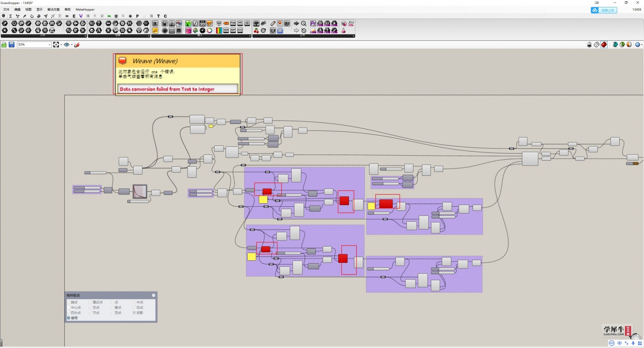Click the cherry component icon
The height and width of the screenshot is (348, 644).
click(256, 30)
